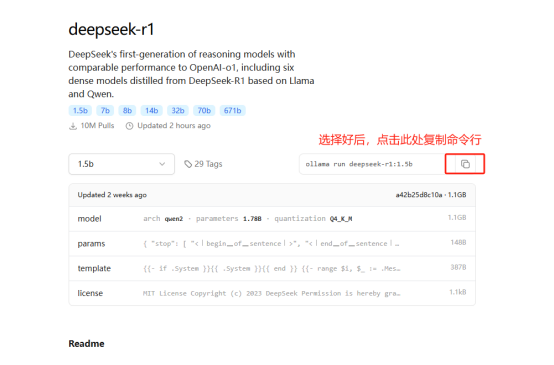The height and width of the screenshot is (365, 554).
Task: Click the a42b25d8c10a hash text
Action: tap(419, 195)
